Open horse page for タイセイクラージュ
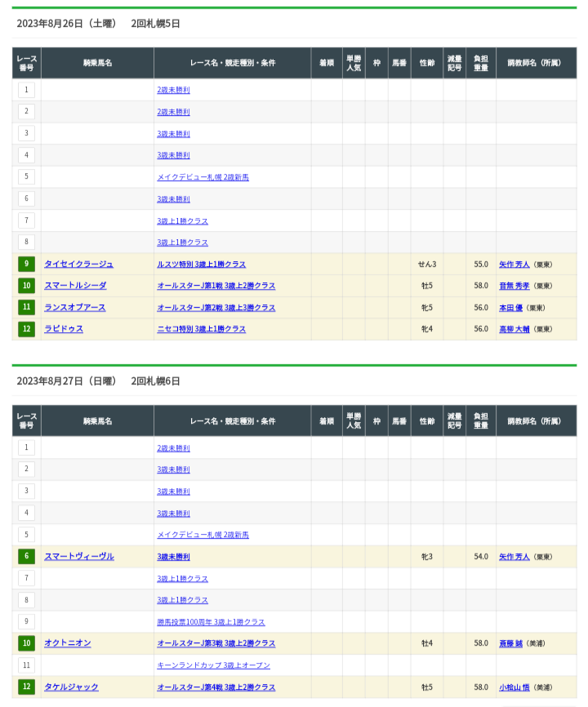588x707 pixels. [78, 264]
